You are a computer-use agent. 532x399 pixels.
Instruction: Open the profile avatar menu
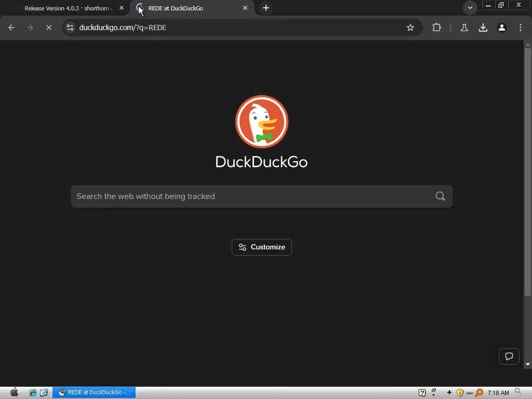[502, 28]
